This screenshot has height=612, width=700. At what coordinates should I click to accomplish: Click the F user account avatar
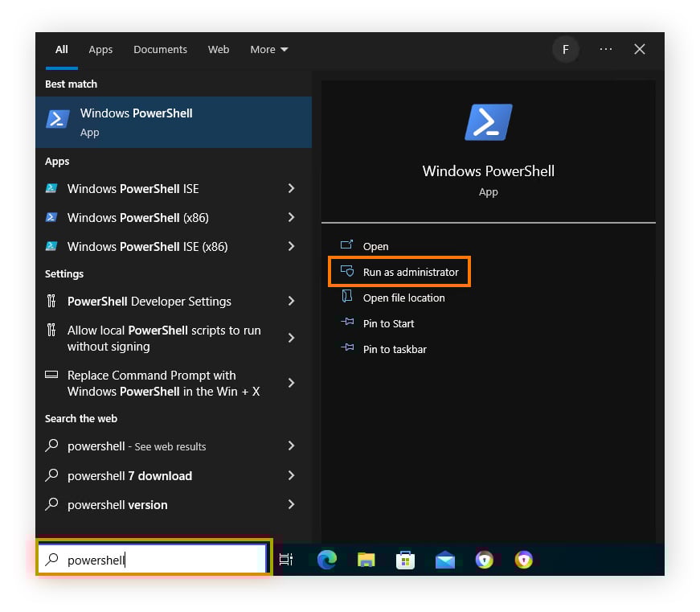coord(566,50)
